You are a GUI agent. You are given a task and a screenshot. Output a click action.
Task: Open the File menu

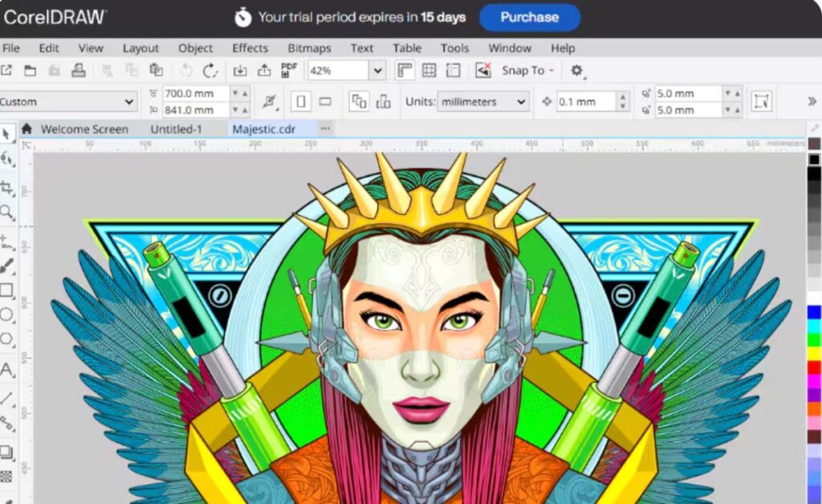point(10,48)
